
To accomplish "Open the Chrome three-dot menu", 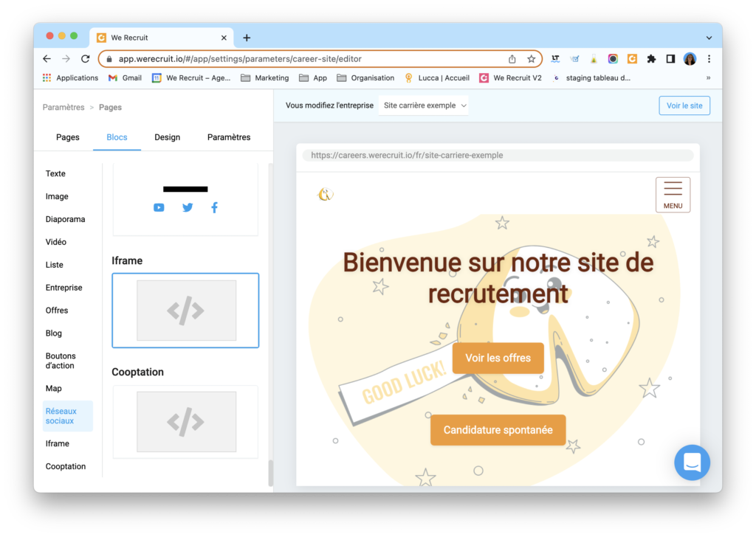I will tap(709, 59).
